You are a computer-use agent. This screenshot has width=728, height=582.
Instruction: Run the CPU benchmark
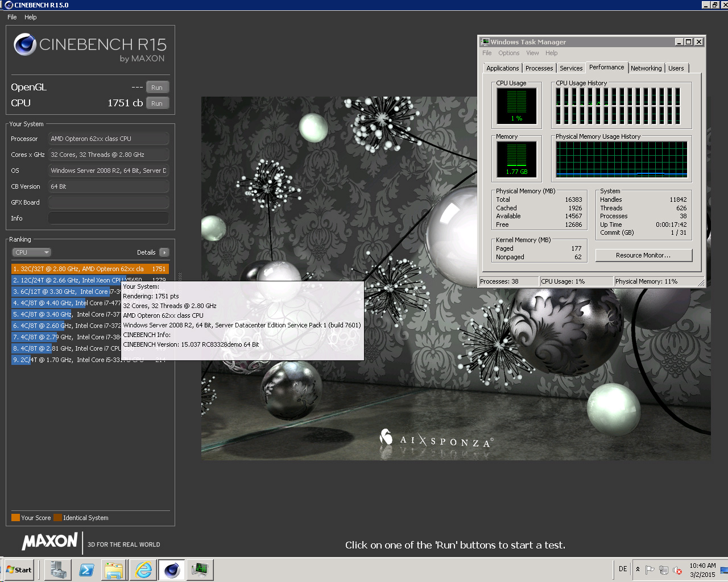(x=157, y=103)
